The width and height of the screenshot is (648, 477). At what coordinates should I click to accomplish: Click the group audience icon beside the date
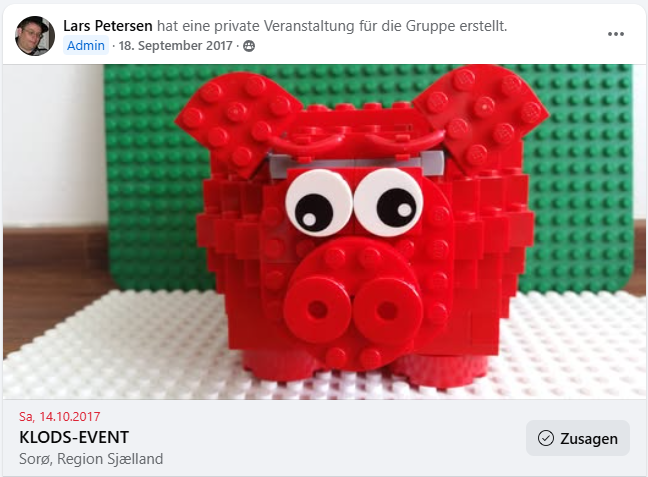[x=249, y=46]
